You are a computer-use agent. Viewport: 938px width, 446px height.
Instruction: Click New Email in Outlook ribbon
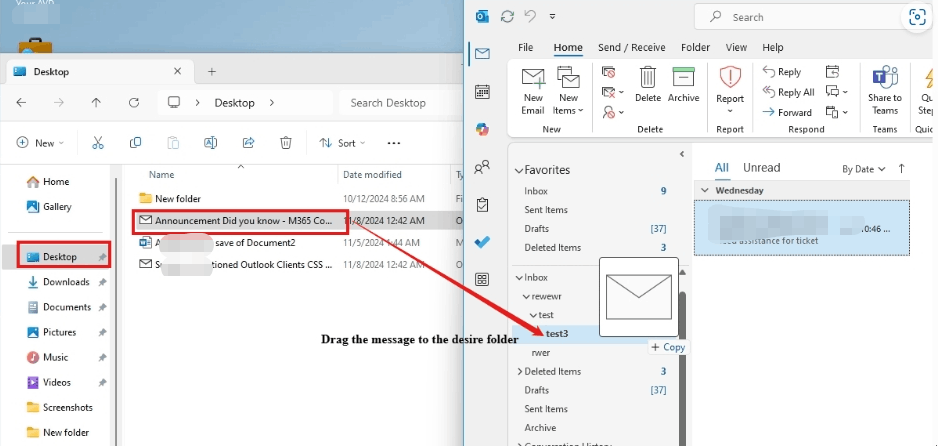[532, 91]
